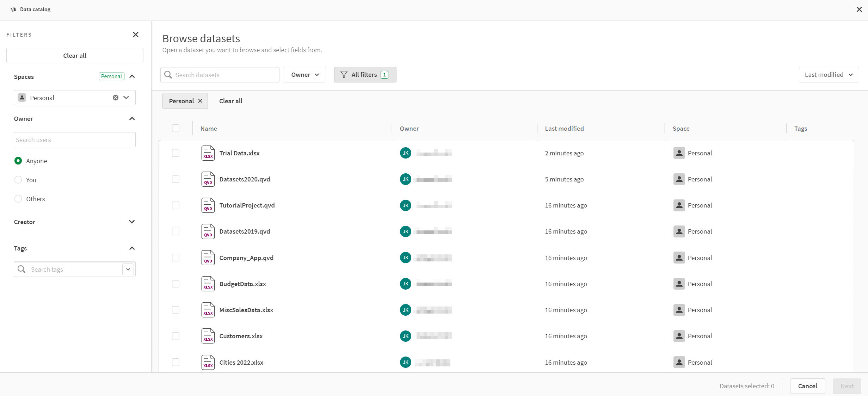Click the Trial Data.xlsx file icon
Screen dimensions: 868x396
[208, 153]
